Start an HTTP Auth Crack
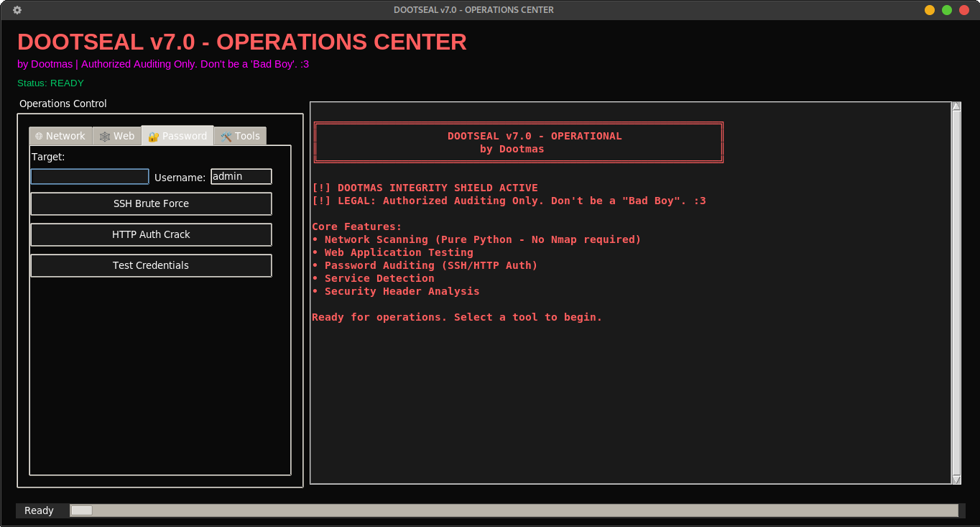The width and height of the screenshot is (980, 527). [x=151, y=234]
